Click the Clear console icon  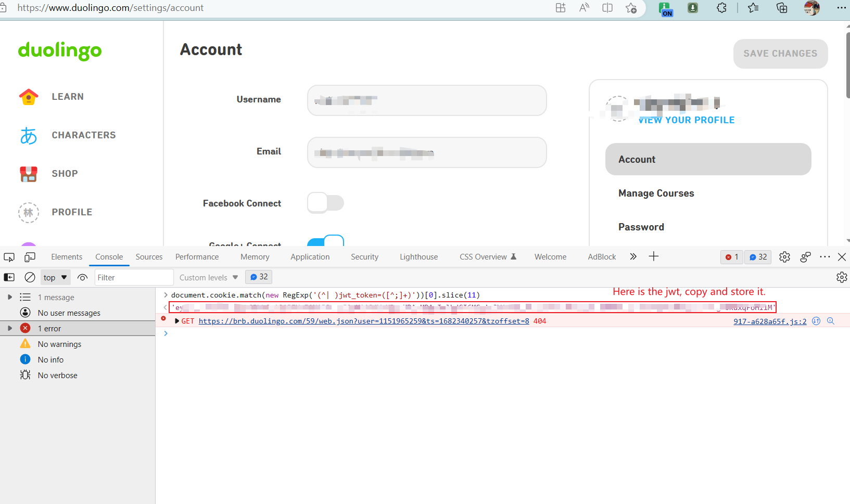click(x=30, y=277)
